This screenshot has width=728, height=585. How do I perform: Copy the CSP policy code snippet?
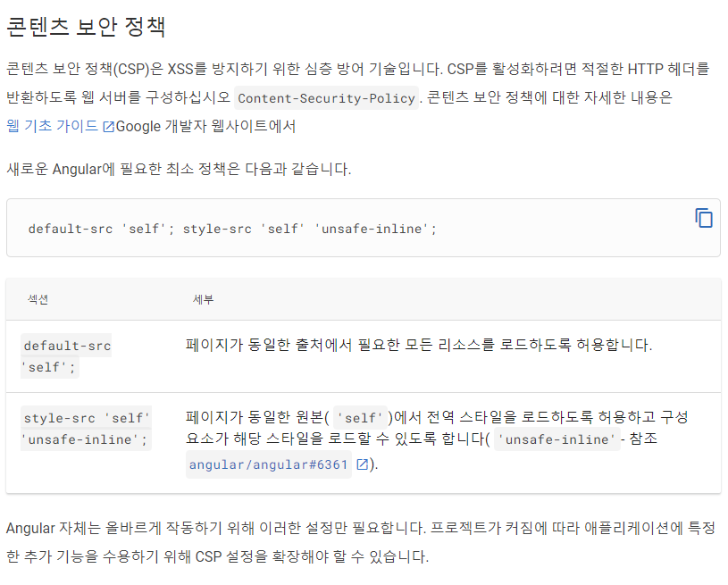tap(703, 218)
